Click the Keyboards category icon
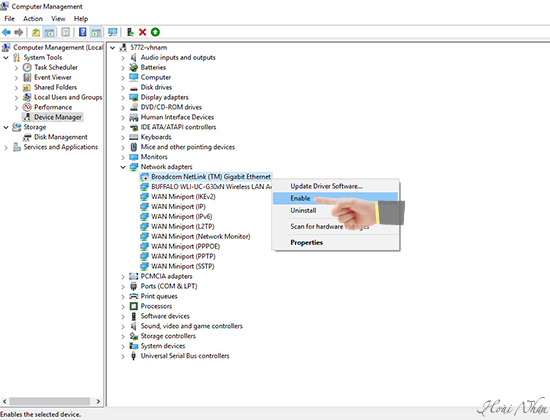 click(x=133, y=137)
